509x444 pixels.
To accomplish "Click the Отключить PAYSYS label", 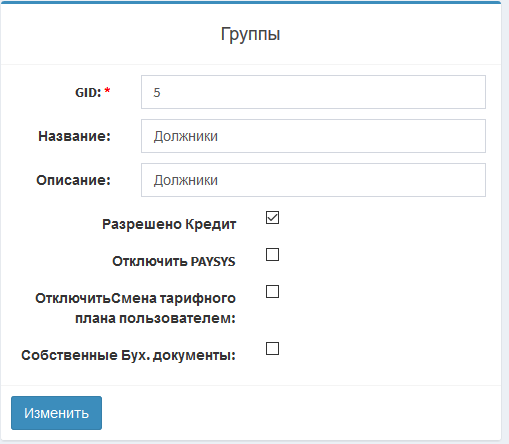I will [174, 261].
